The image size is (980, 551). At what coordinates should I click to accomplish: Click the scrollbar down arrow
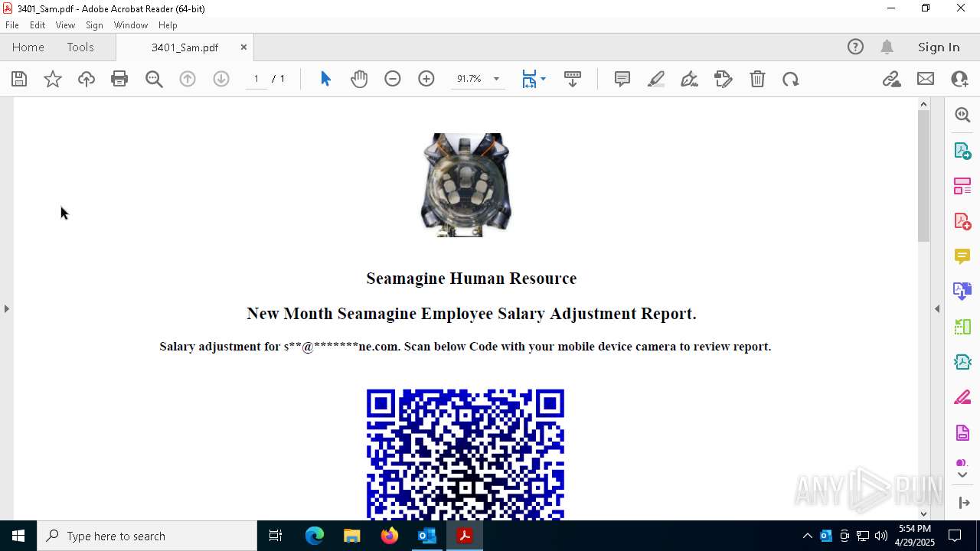pyautogui.click(x=923, y=514)
